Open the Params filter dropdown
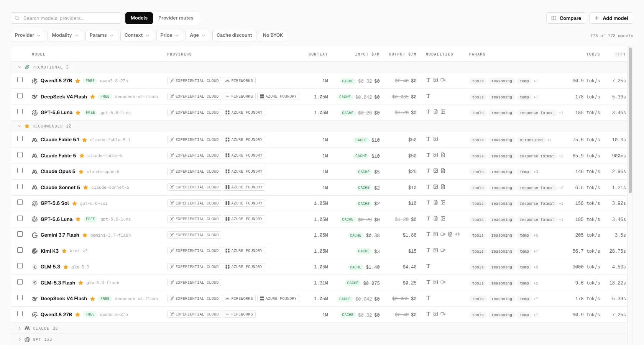Viewport: 644px width, 345px height. [102, 35]
